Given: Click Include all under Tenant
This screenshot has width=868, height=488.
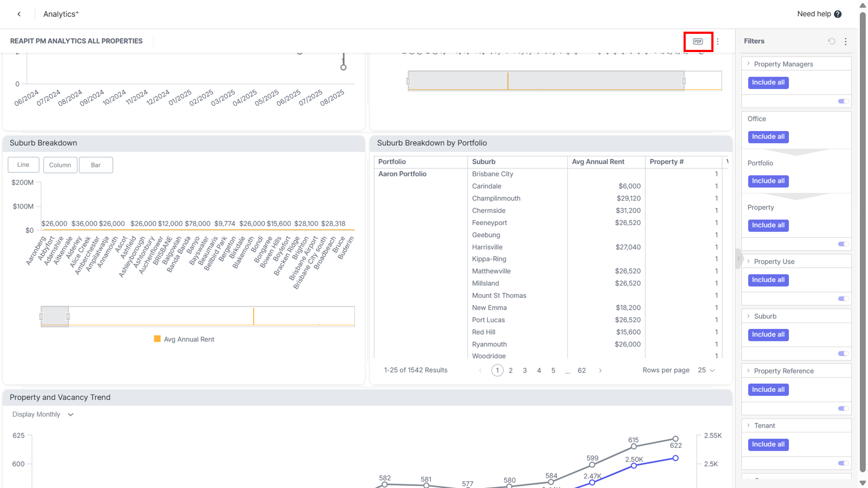Looking at the screenshot, I should pos(768,444).
